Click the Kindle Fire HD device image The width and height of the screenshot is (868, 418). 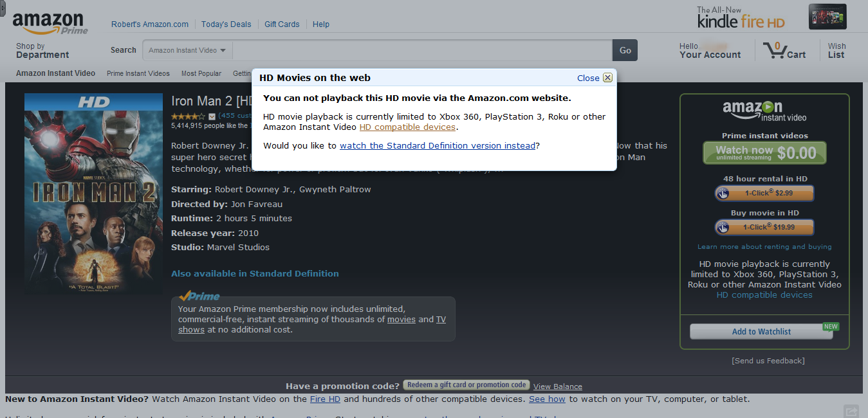pos(827,17)
